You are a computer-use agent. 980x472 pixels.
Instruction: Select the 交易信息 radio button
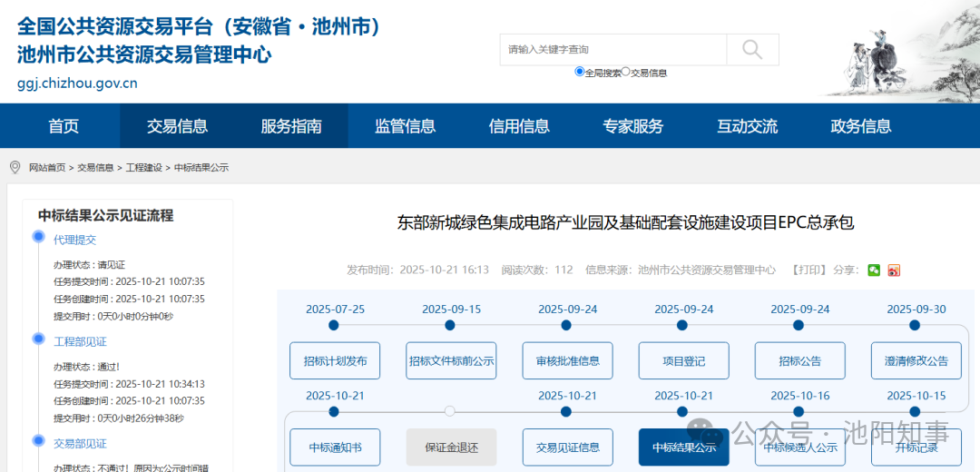pyautogui.click(x=626, y=72)
